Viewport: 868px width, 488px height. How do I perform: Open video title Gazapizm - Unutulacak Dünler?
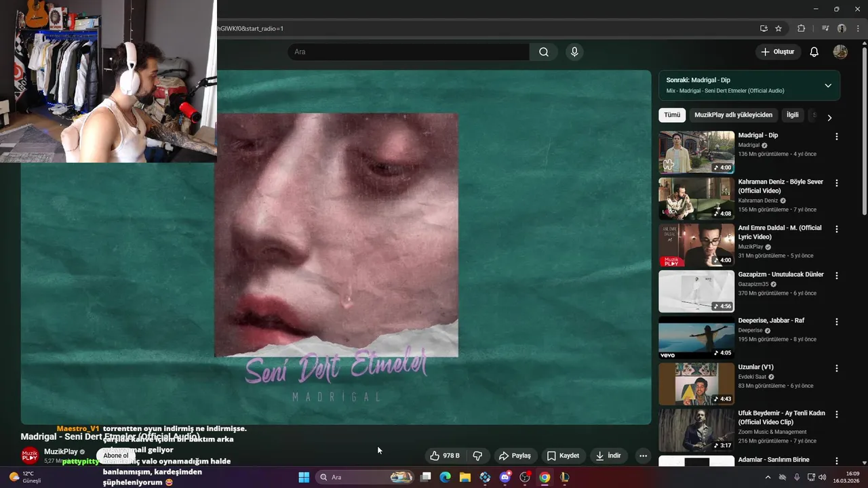tap(781, 274)
